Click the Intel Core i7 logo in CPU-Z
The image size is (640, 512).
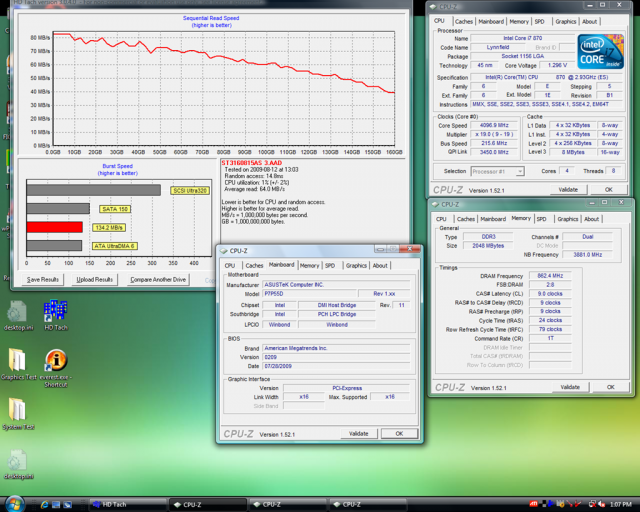tap(600, 52)
